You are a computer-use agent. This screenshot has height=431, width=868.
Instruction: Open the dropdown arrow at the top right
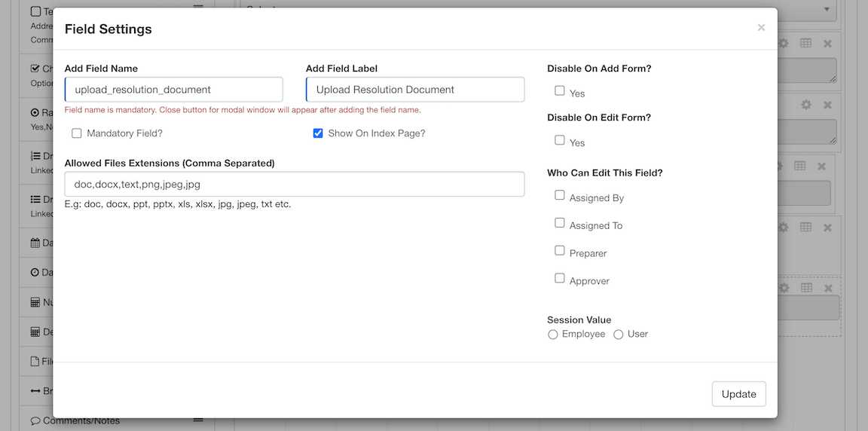827,10
